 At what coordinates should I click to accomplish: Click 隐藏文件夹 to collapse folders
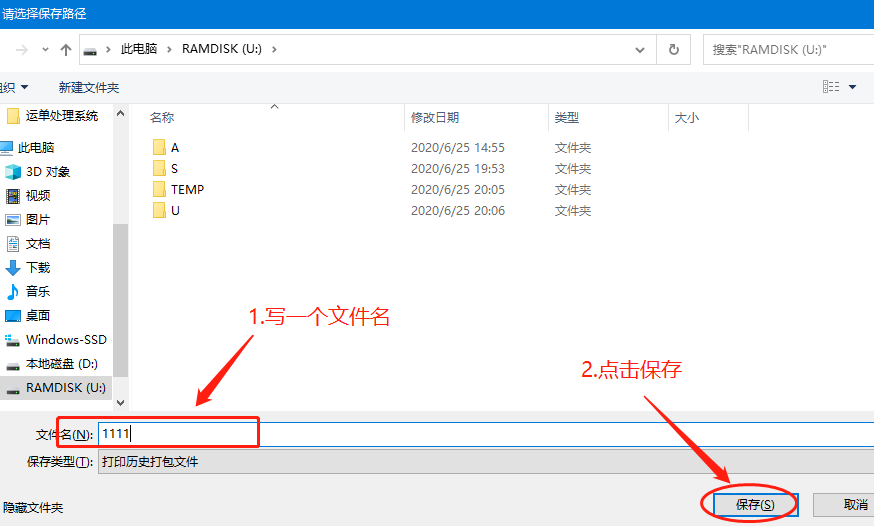pyautogui.click(x=33, y=508)
